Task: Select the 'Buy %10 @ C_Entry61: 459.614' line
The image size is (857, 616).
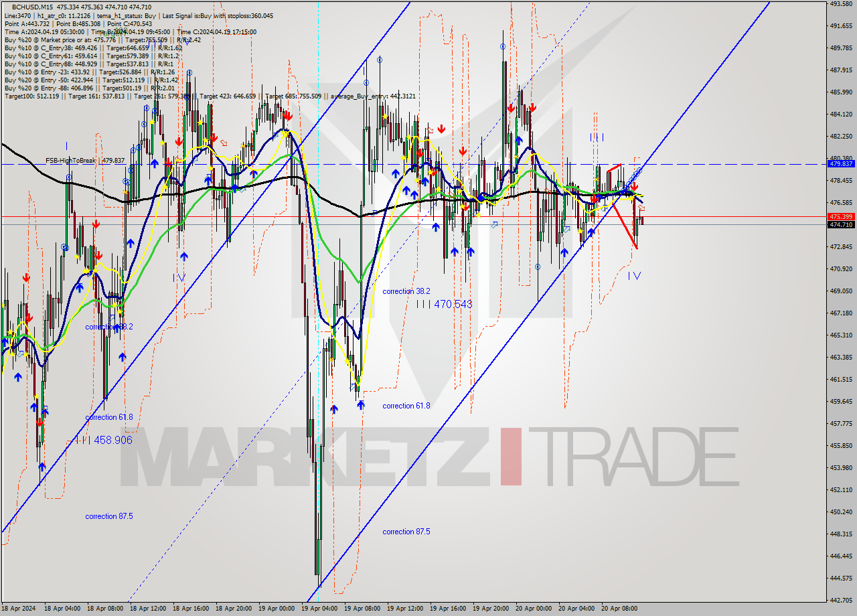Action: click(x=50, y=56)
